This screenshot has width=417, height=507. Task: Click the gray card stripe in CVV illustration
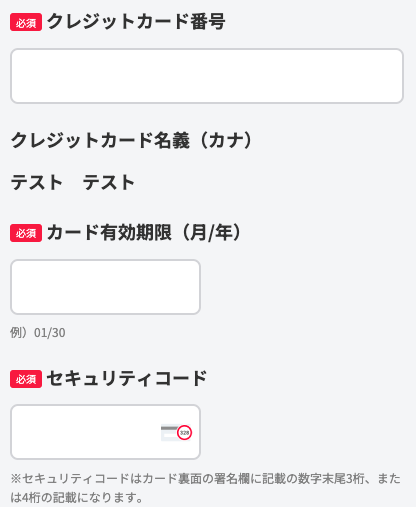tap(169, 427)
